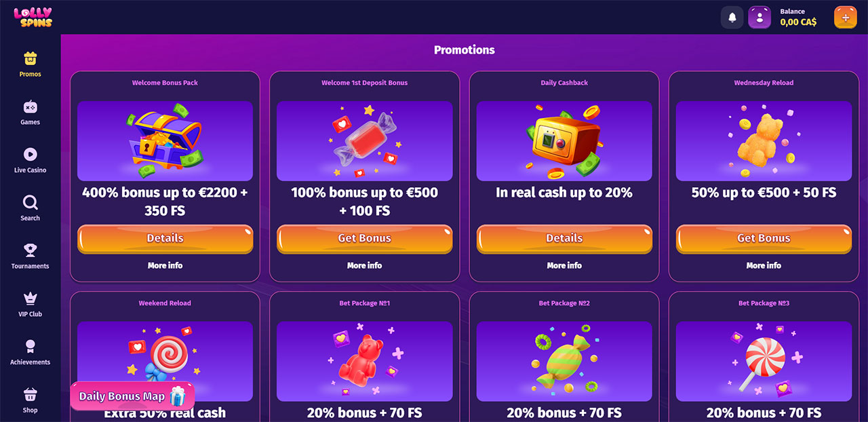868x422 pixels.
Task: Click the orange plus deposit button
Action: coord(845,18)
